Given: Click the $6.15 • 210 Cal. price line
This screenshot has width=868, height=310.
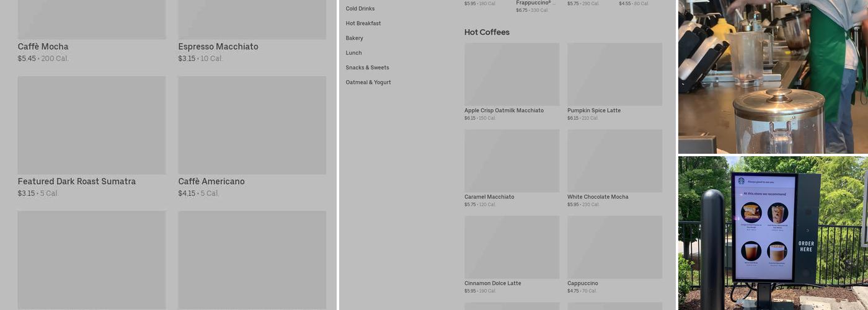Looking at the screenshot, I should (x=583, y=118).
